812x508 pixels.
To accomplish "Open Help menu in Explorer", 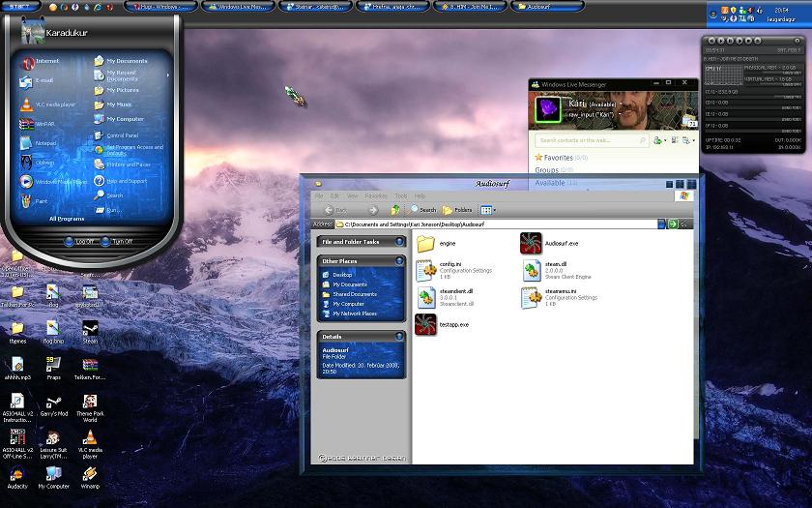I will [x=420, y=196].
